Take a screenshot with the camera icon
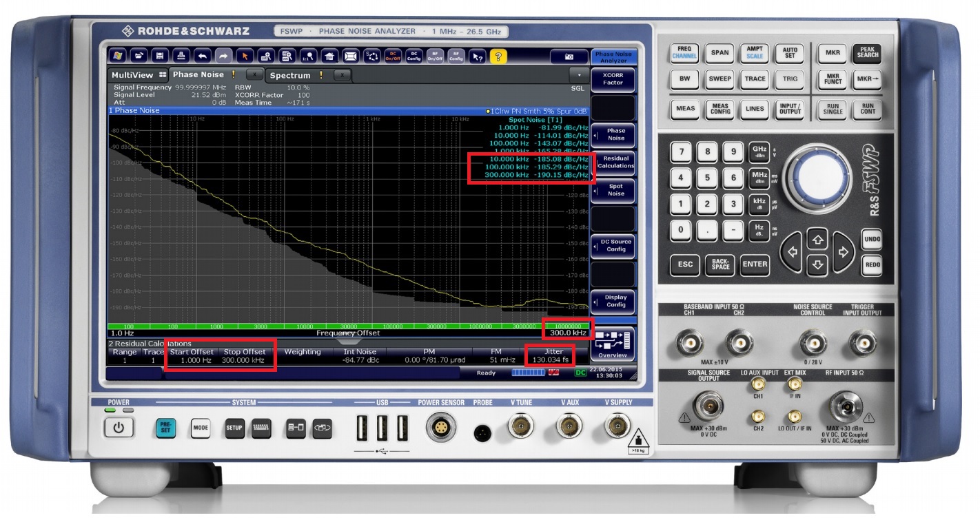Image resolution: width=980 pixels, height=522 pixels. (x=569, y=56)
